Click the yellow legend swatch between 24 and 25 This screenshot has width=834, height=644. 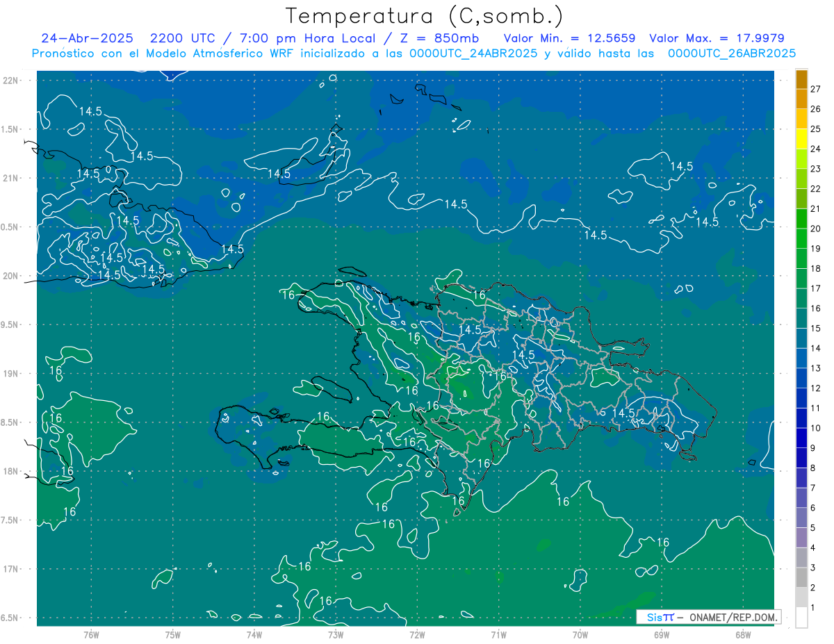[x=801, y=138]
